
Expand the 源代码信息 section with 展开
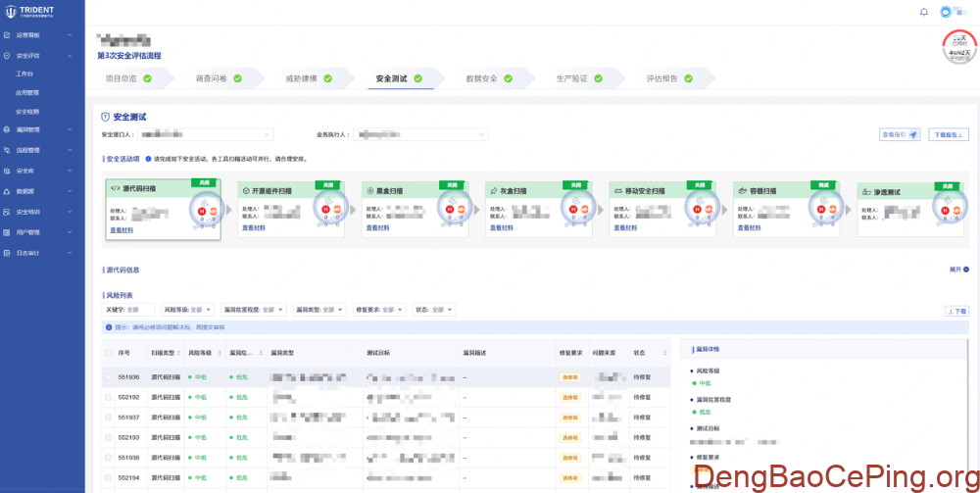click(958, 270)
